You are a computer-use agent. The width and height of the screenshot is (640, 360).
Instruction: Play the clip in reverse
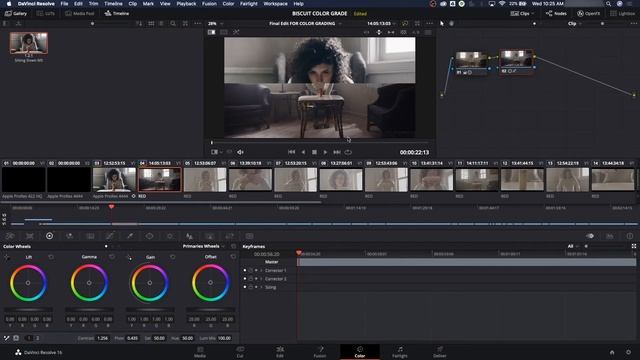pos(303,152)
